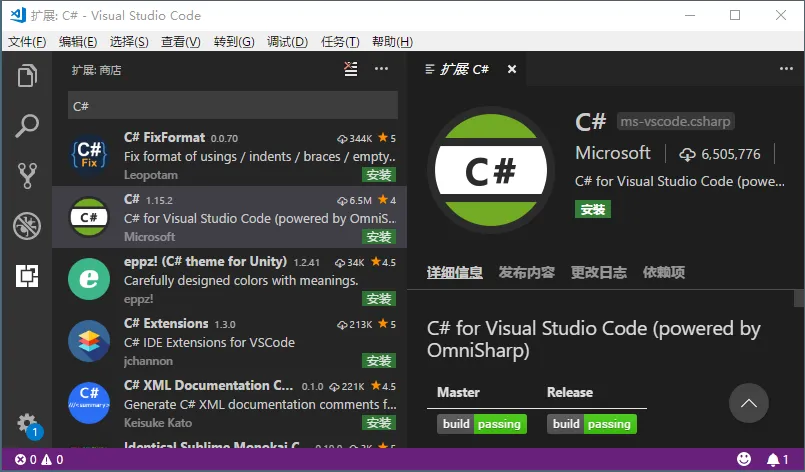Open the 文件(F) menu
The height and width of the screenshot is (472, 805).
coord(27,42)
